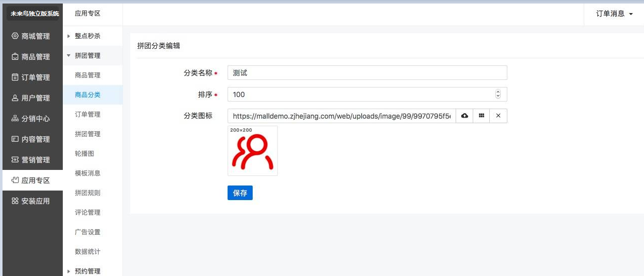Image resolution: width=644 pixels, height=276 pixels.
Task: Open 数据统计 submenu item
Action: [x=92, y=252]
